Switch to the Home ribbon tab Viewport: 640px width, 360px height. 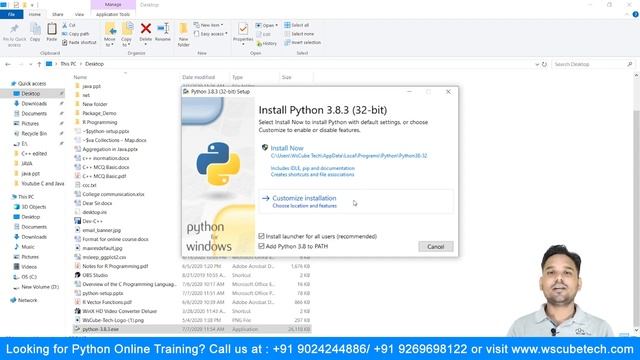(35, 14)
